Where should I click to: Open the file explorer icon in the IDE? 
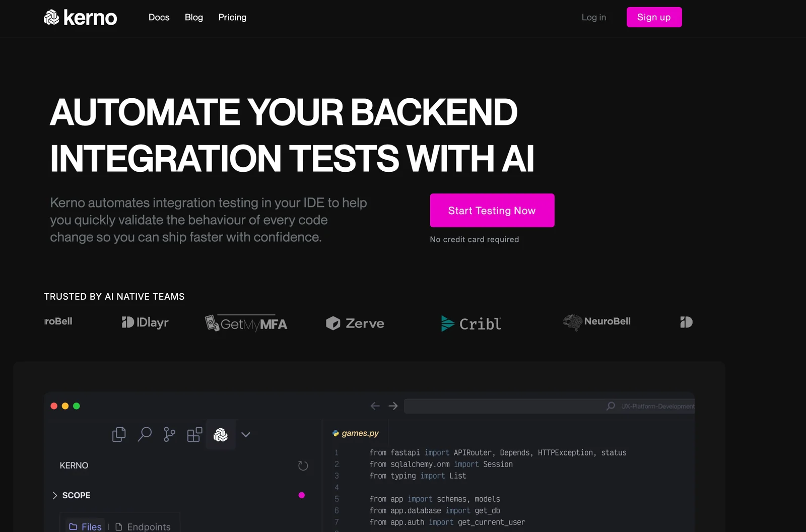point(119,434)
